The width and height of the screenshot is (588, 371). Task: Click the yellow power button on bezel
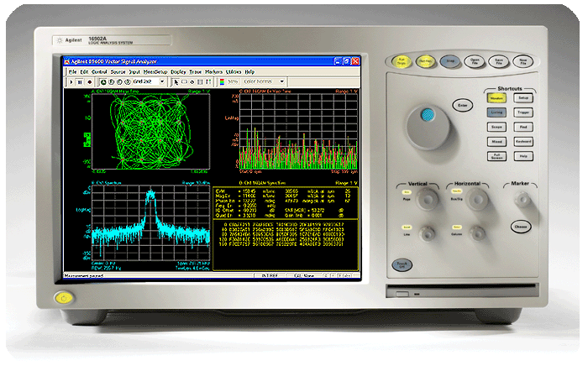(64, 298)
